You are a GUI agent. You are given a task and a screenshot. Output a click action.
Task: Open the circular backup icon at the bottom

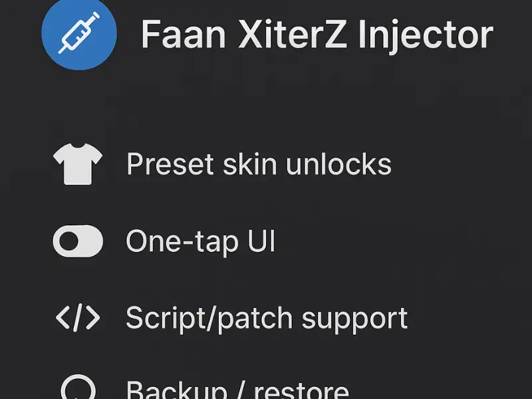78,387
